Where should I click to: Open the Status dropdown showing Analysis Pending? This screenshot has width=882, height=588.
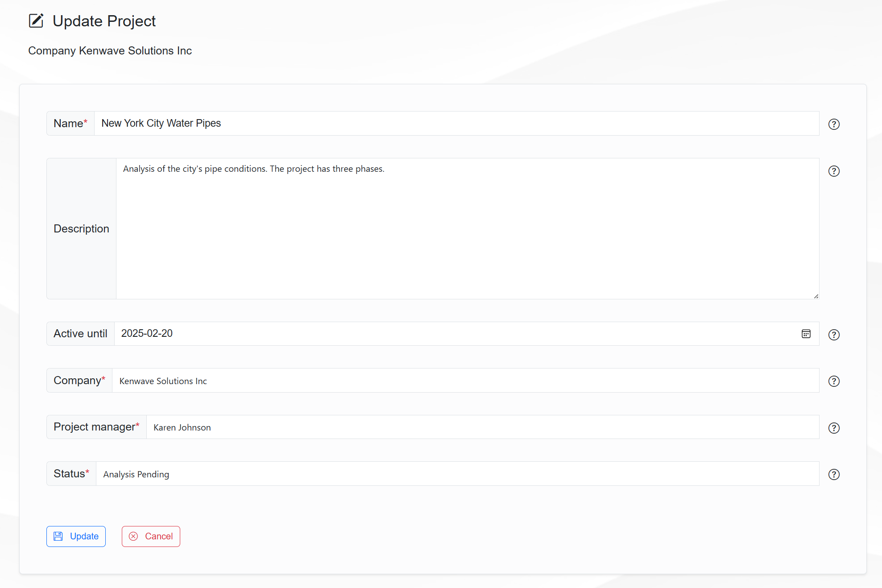point(457,474)
